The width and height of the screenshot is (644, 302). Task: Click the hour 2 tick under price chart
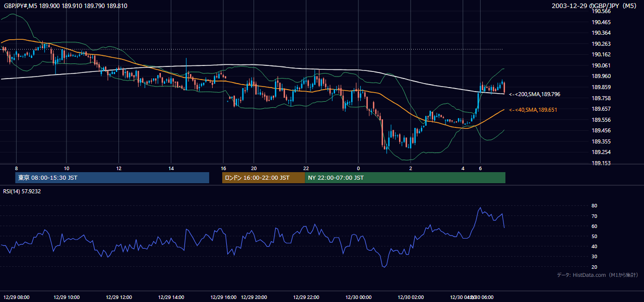pyautogui.click(x=411, y=168)
